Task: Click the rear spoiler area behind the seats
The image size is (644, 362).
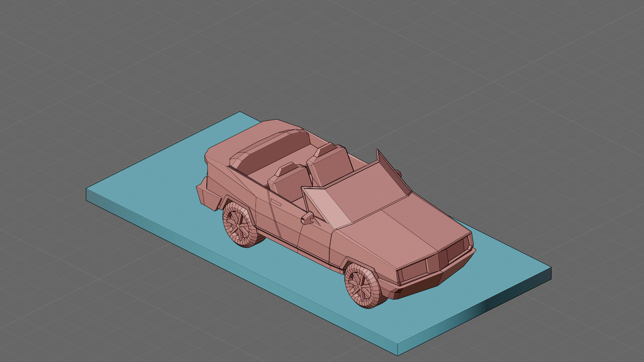Action: click(267, 141)
